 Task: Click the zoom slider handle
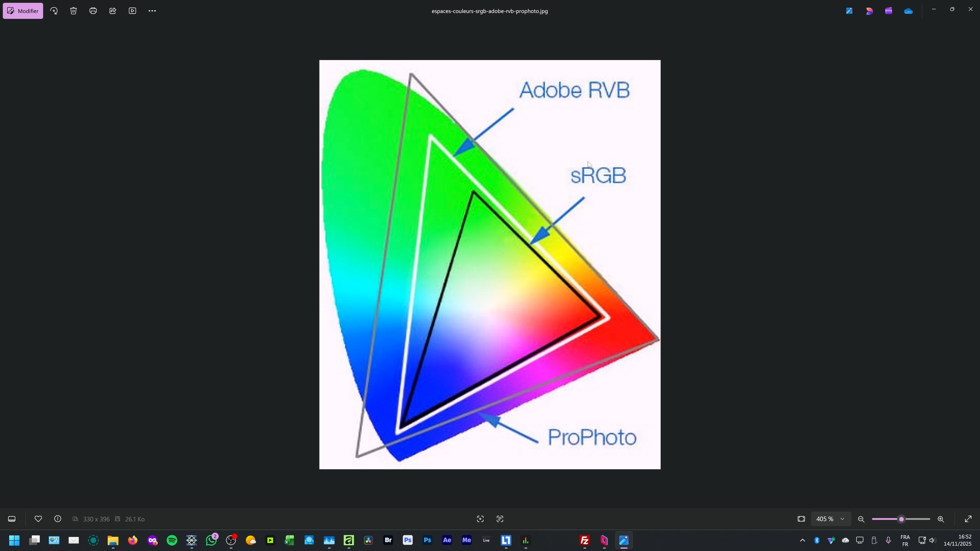click(901, 519)
